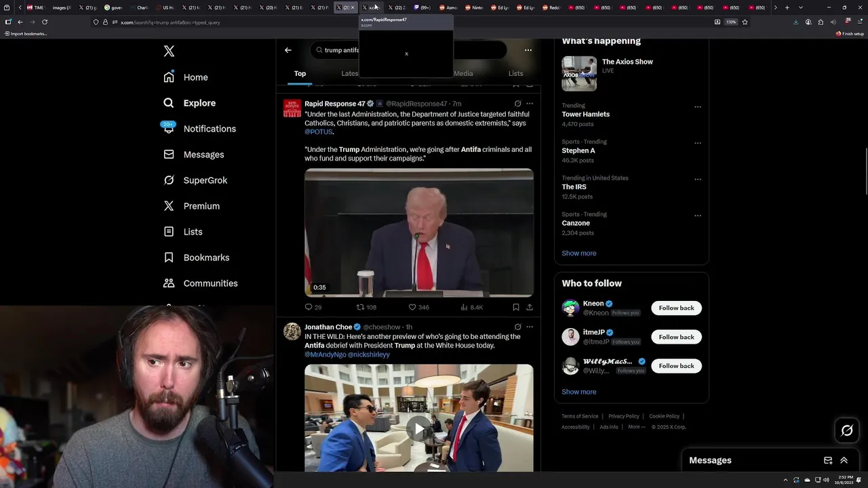Click Grok icon on Rapid Response 47 post
The image size is (868, 488).
(x=517, y=104)
